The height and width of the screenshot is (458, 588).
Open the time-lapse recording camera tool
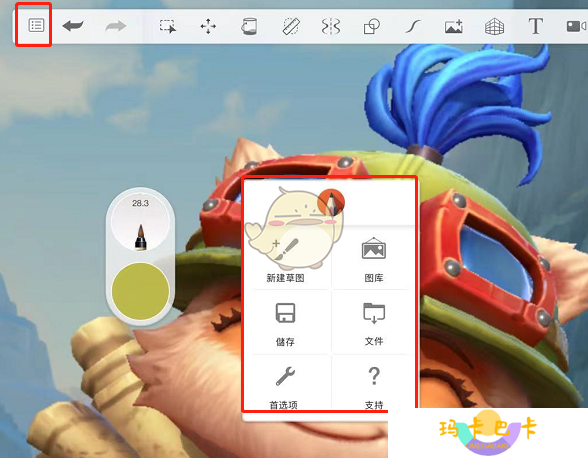[x=577, y=26]
